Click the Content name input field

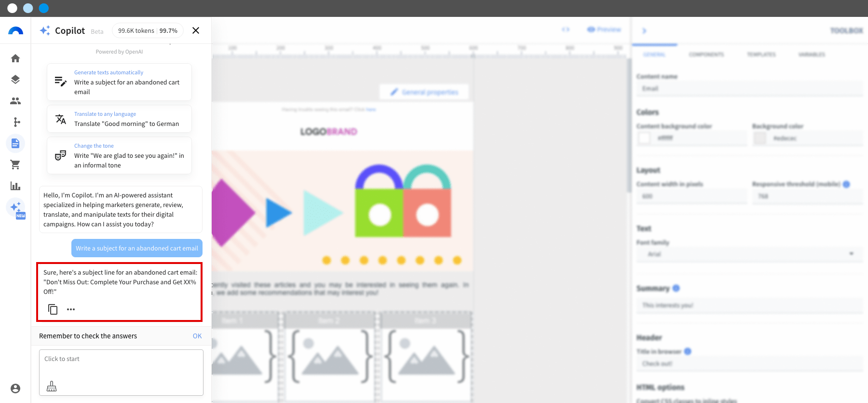pyautogui.click(x=750, y=89)
